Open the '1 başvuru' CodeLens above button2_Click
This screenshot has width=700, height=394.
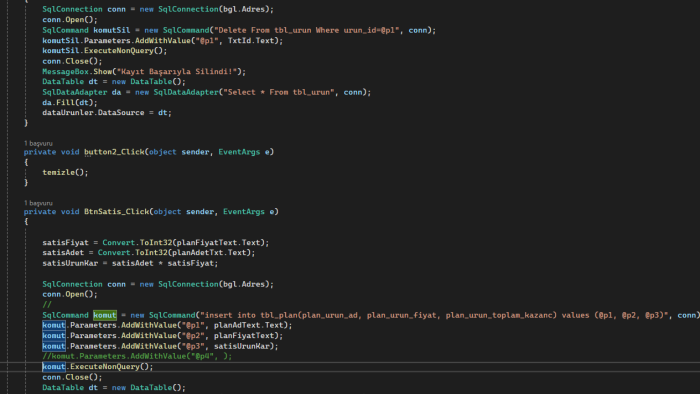tap(38, 143)
